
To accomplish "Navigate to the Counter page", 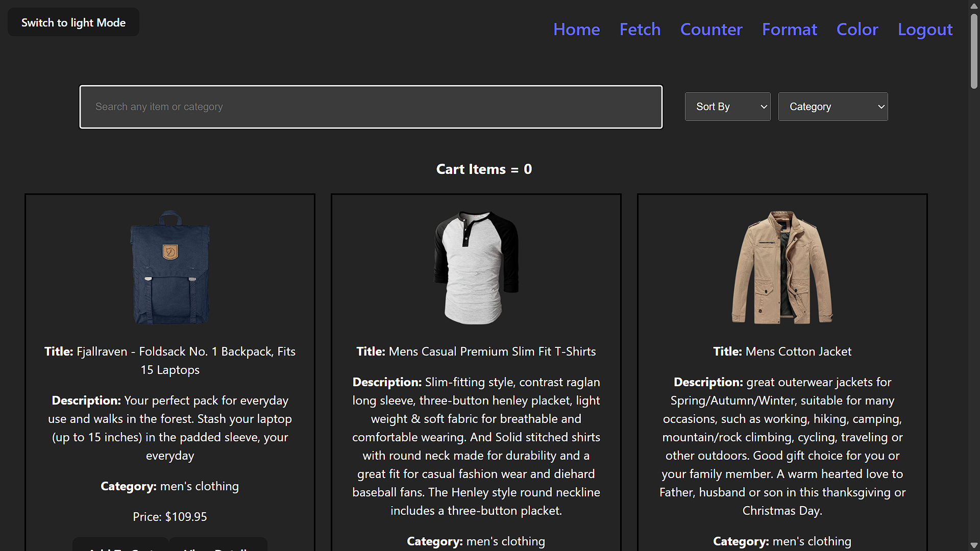I will (711, 30).
